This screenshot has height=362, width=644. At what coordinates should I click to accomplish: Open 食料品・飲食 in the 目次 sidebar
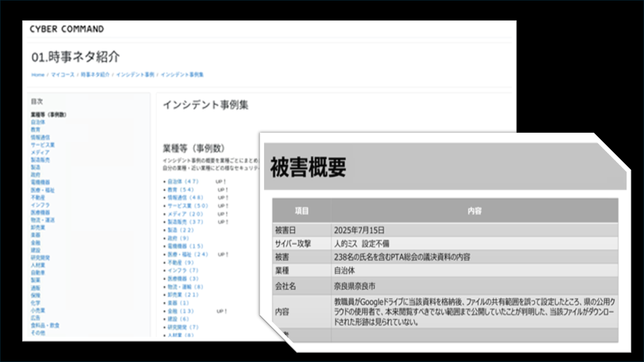pos(45,325)
